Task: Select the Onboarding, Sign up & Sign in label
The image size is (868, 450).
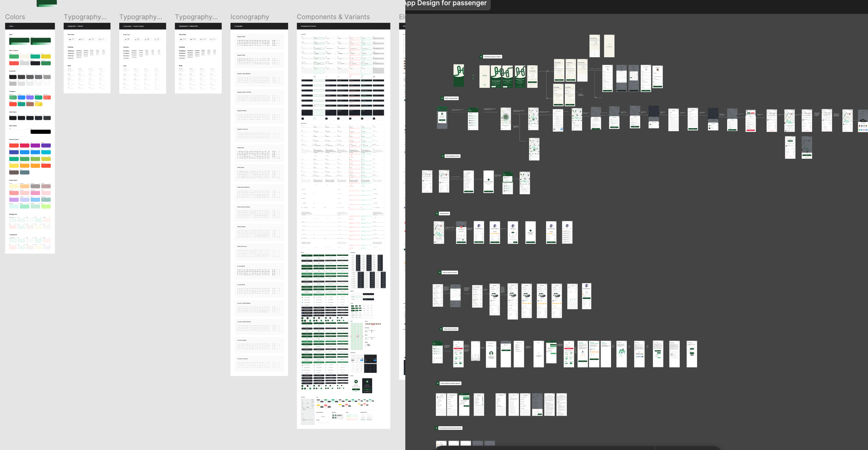Action: coord(492,57)
